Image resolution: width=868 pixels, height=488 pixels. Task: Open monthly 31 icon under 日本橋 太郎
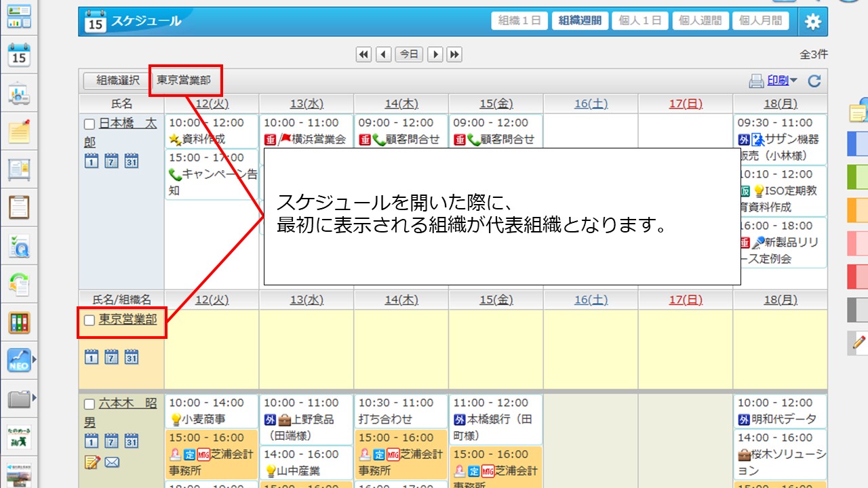[x=132, y=161]
